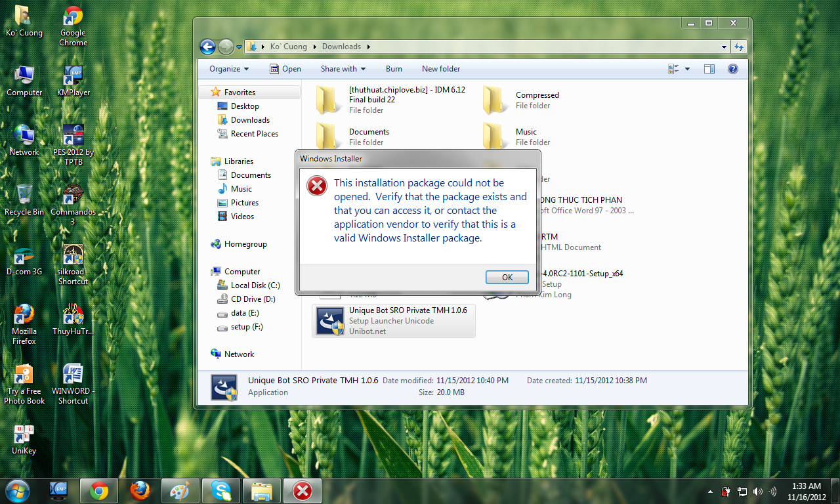Click the Windows Start button
This screenshot has width=840, height=504.
(18, 490)
